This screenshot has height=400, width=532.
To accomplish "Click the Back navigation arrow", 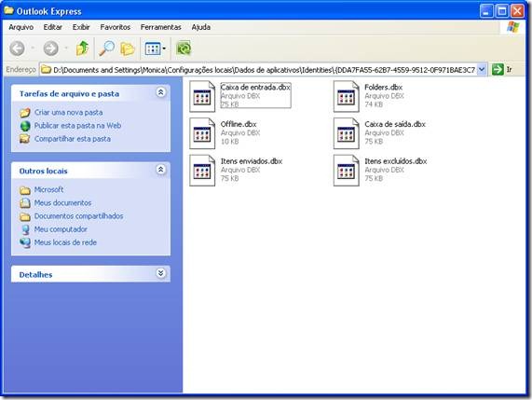I will tap(17, 48).
